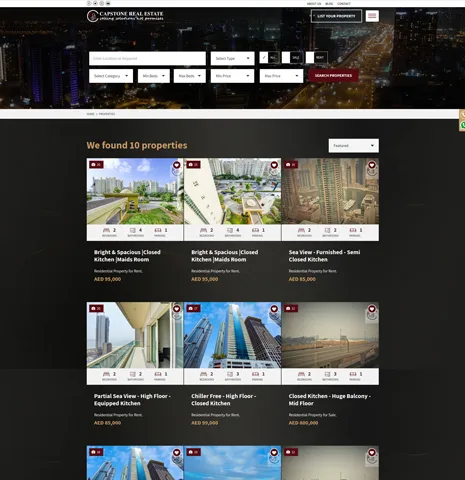Viewport: 465px width, 480px height.
Task: Check the SALE checkbox
Action: click(x=286, y=58)
